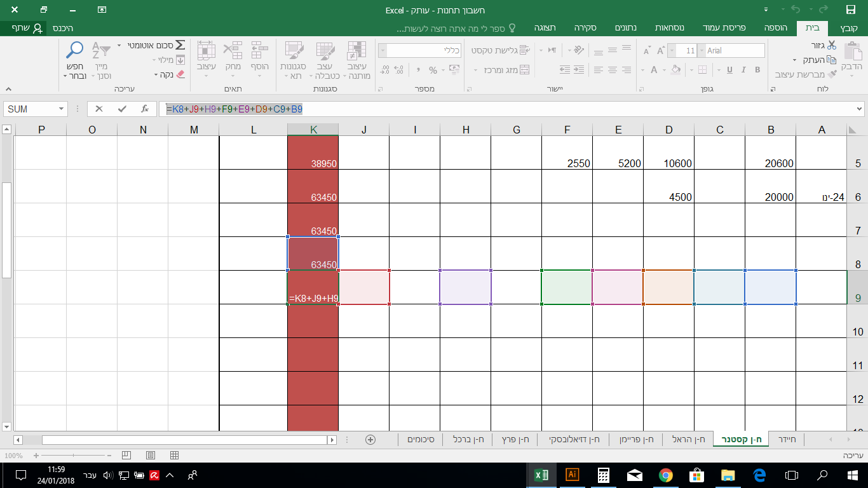Viewport: 868px width, 488px height.
Task: Click the Percent Style icon
Action: 433,70
